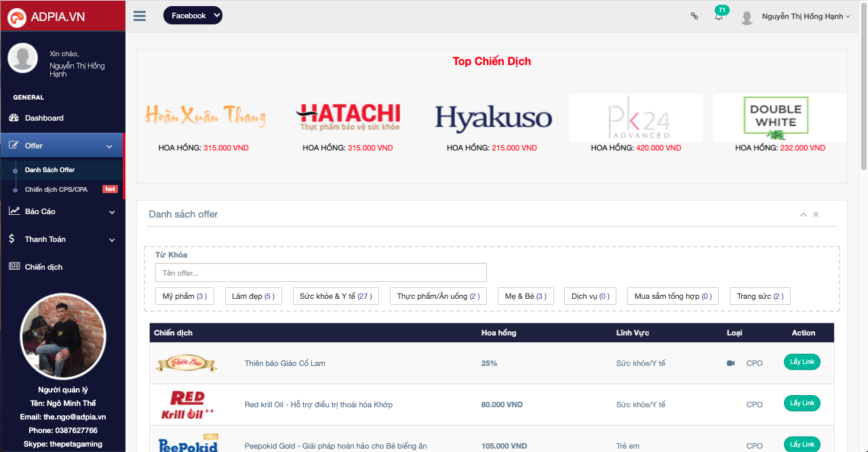Open the link icon in top bar
This screenshot has height=452, width=868.
(x=694, y=16)
